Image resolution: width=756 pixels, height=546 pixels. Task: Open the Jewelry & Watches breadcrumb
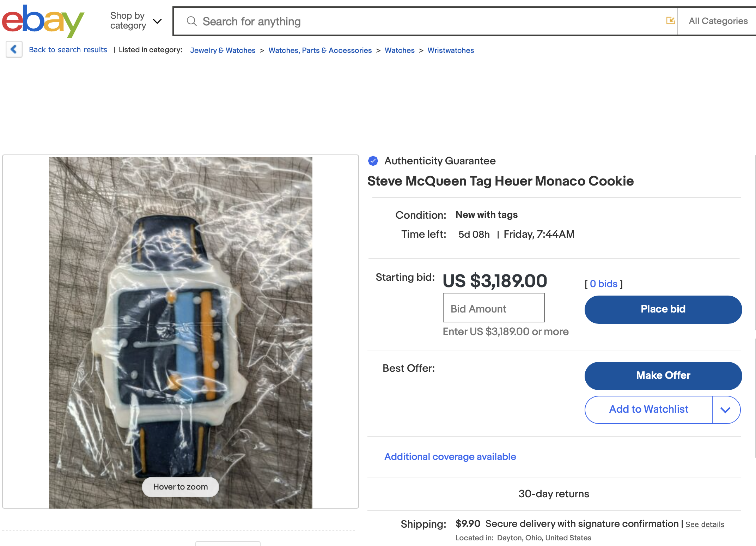point(222,50)
